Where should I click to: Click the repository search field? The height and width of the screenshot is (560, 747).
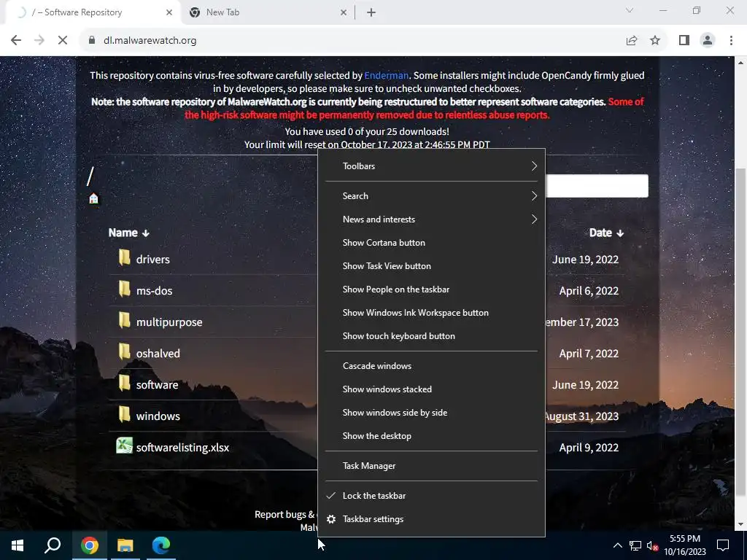coord(597,186)
